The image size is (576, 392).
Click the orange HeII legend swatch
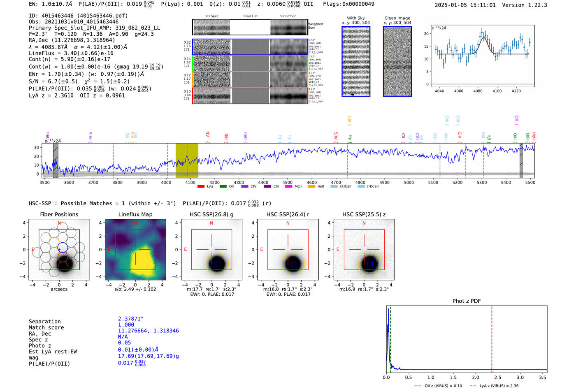(x=311, y=186)
